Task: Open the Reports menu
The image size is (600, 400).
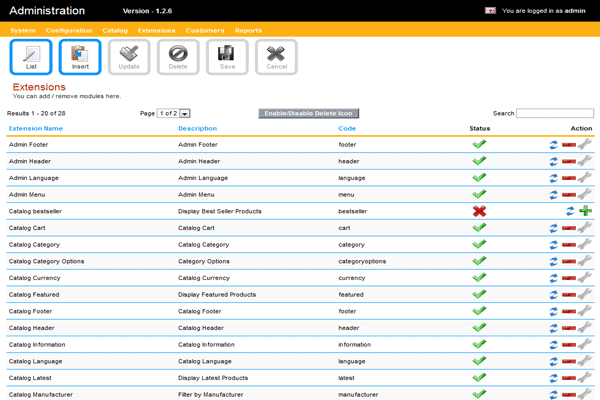Action: point(248,31)
